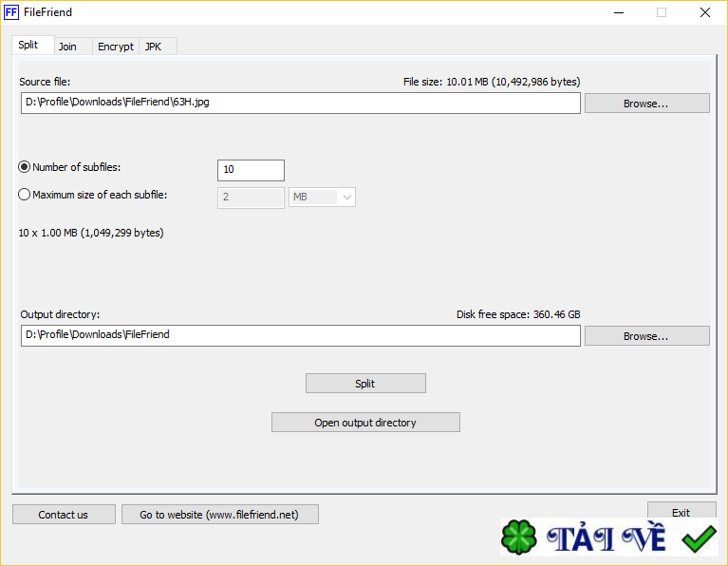Browse for the source file

point(646,104)
